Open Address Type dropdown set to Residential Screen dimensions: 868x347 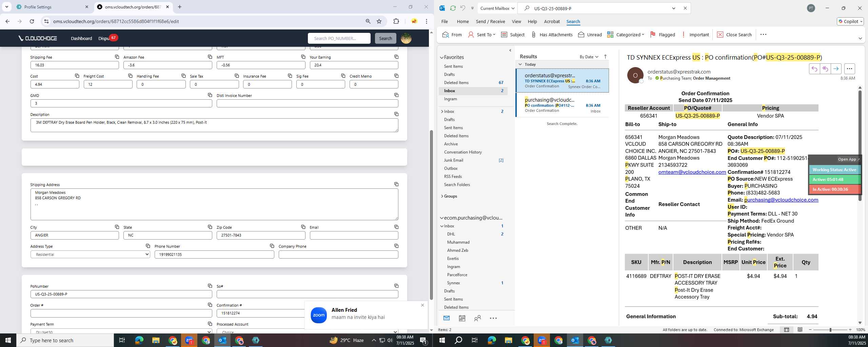tap(90, 254)
